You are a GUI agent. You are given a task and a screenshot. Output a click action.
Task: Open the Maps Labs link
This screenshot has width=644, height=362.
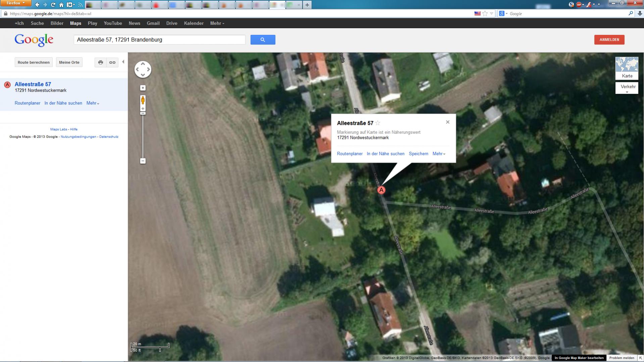[59, 129]
